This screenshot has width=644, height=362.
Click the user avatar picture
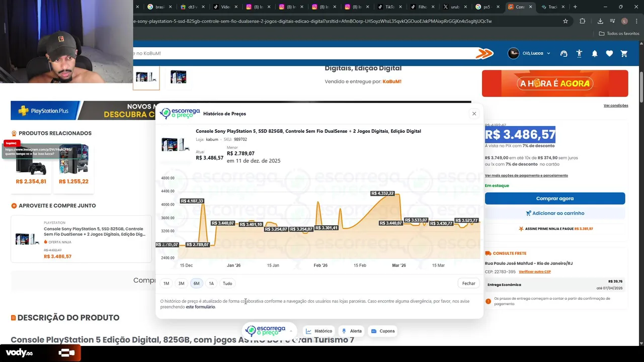point(513,53)
